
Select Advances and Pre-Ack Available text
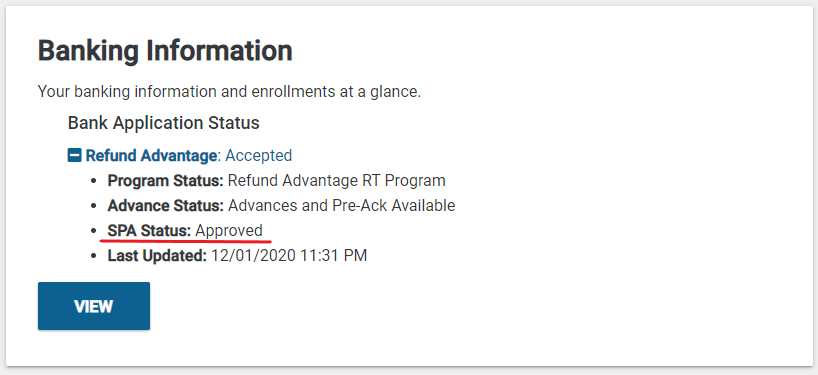(x=342, y=205)
